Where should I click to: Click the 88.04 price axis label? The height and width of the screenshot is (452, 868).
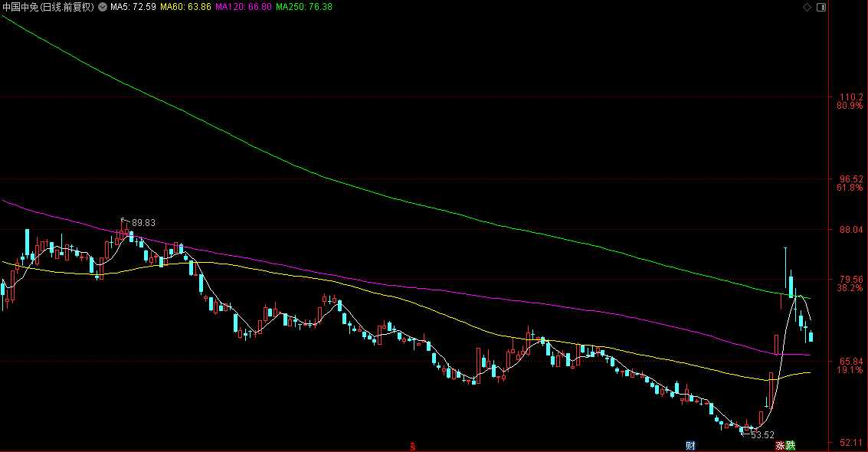[851, 229]
